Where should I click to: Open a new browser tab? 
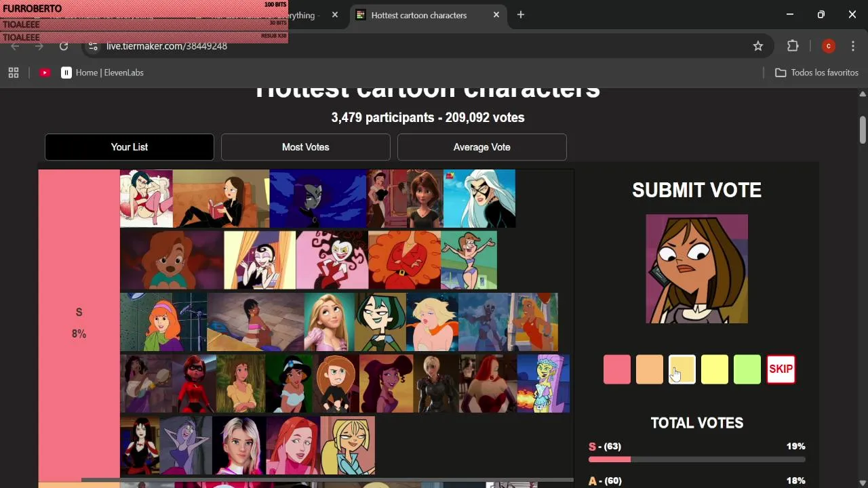(521, 15)
